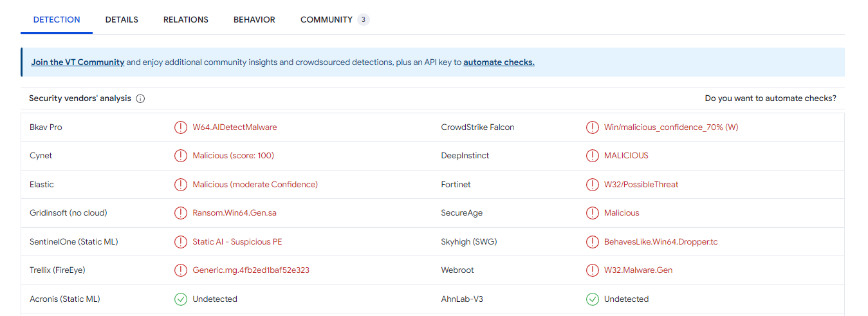This screenshot has height=316, width=868.
Task: Click the alert icon for Skyhigh (SWG) result
Action: [592, 242]
